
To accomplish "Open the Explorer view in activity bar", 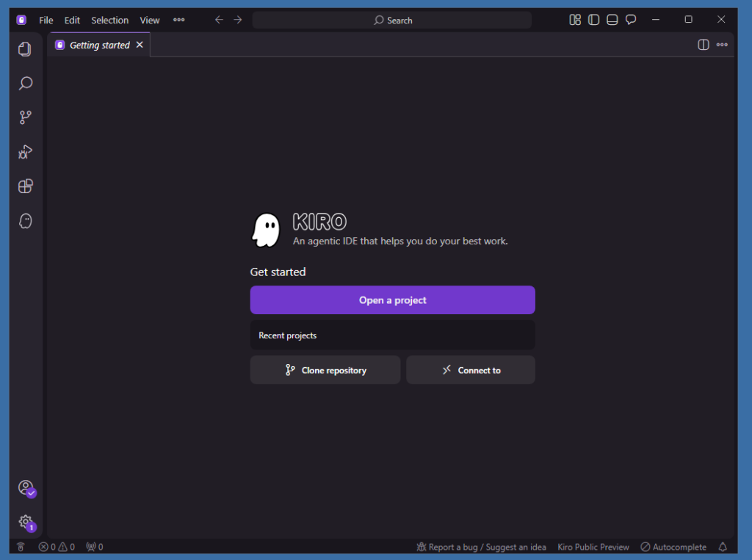I will [x=25, y=49].
